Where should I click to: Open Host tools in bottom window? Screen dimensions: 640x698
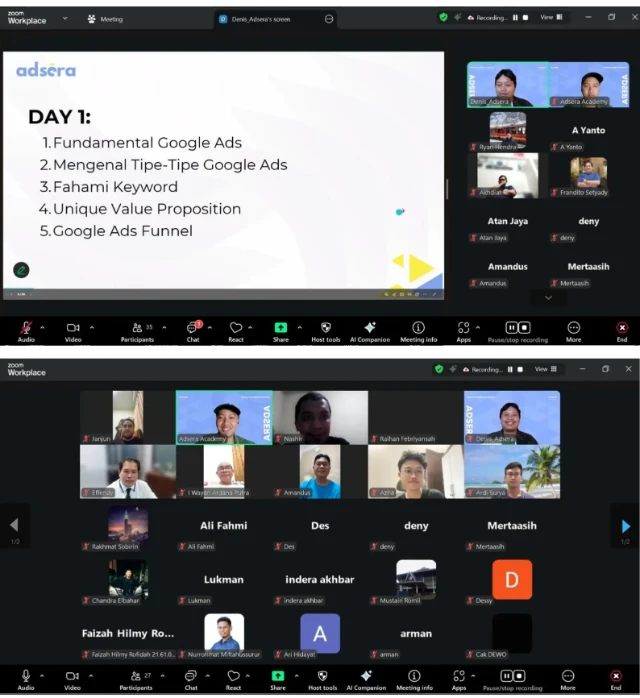tap(323, 680)
